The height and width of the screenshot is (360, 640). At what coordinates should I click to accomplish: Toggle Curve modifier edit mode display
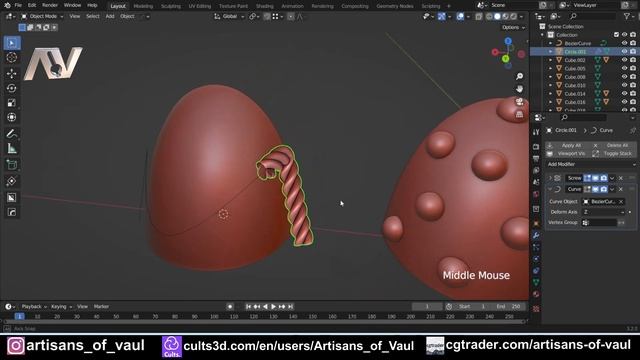587,189
